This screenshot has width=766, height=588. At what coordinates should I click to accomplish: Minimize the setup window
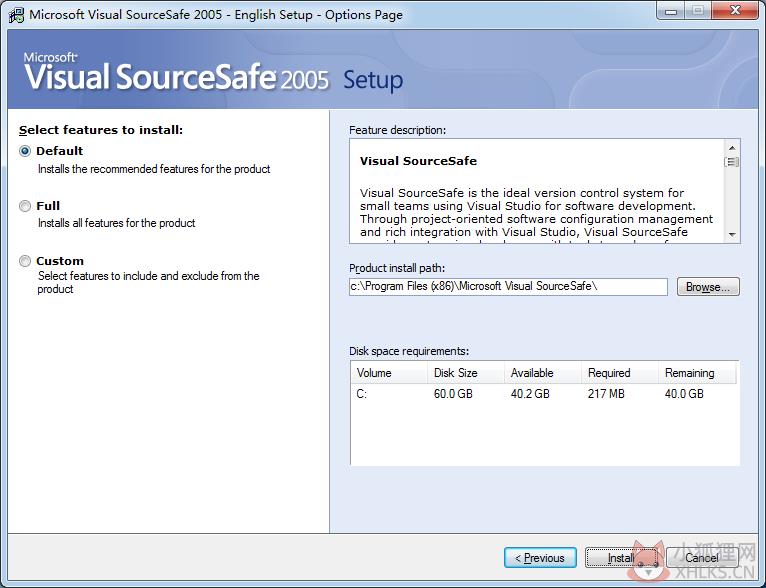[671, 11]
